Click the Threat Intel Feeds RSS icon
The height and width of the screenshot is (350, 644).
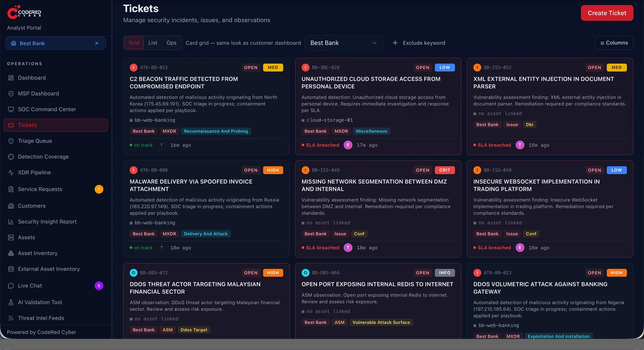(11, 318)
